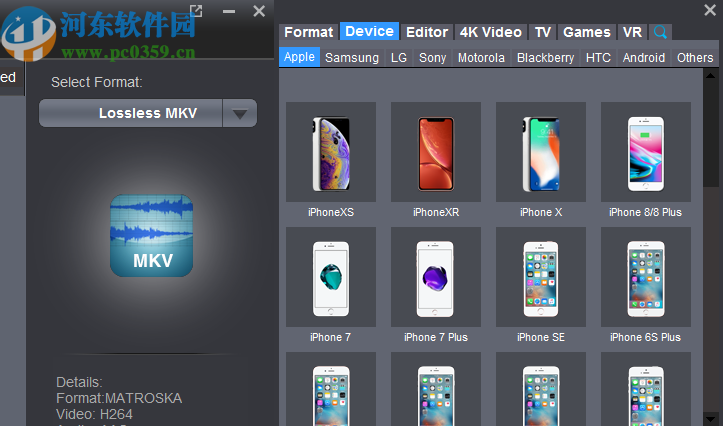Switch to the TV tab
723x426 pixels.
543,32
